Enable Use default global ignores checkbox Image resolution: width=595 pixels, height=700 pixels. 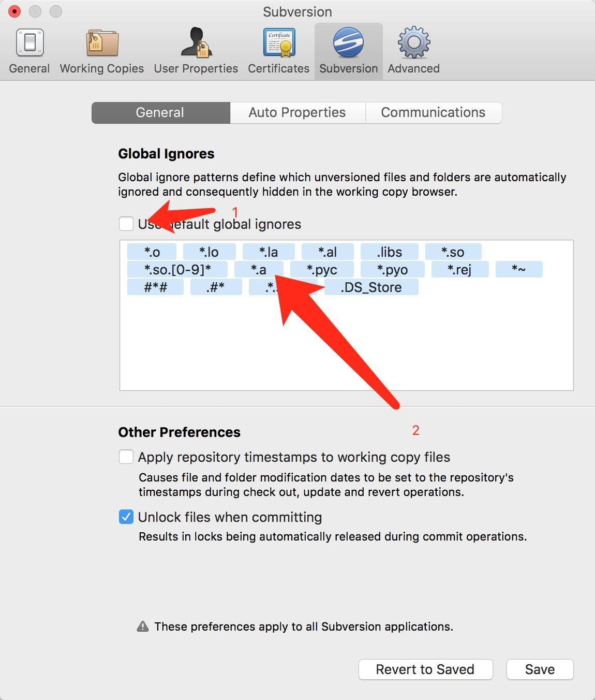126,224
